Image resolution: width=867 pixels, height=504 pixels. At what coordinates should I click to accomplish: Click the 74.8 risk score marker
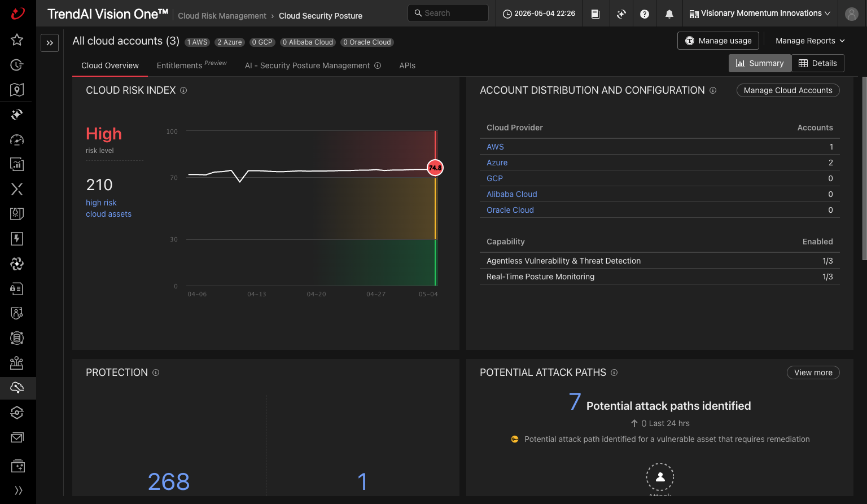[435, 168]
